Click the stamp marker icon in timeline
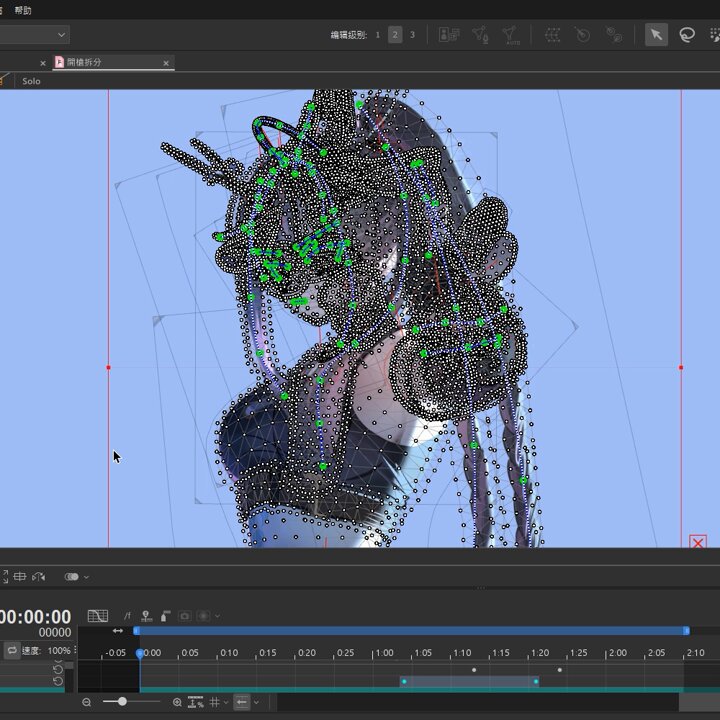The height and width of the screenshot is (720, 720). click(x=146, y=616)
